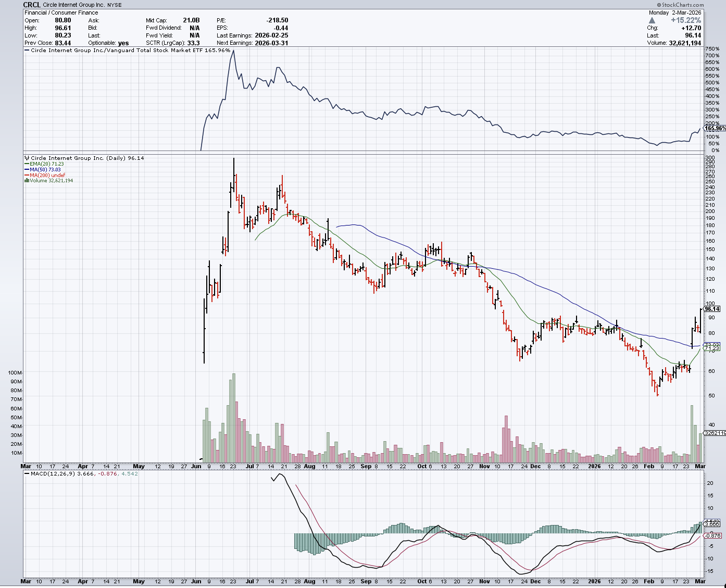This screenshot has height=588, width=726.
Task: Click the 3.666 MACD value axis tag
Action: [712, 524]
